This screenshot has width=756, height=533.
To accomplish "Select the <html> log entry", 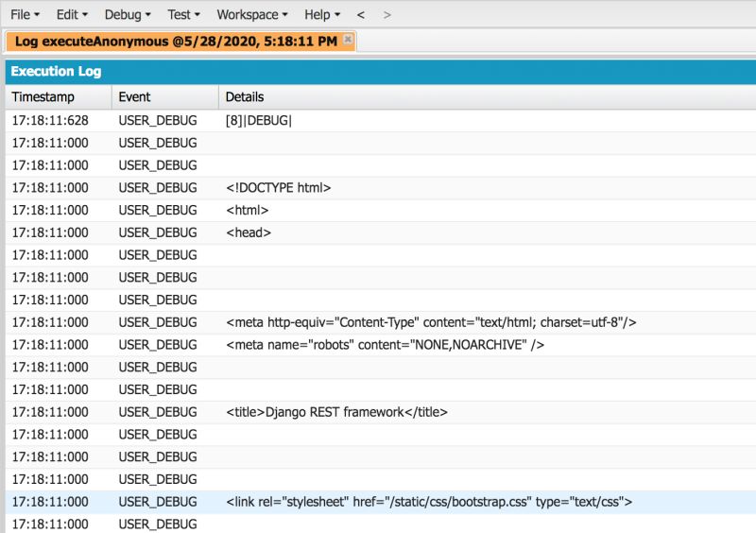I will click(x=381, y=211).
